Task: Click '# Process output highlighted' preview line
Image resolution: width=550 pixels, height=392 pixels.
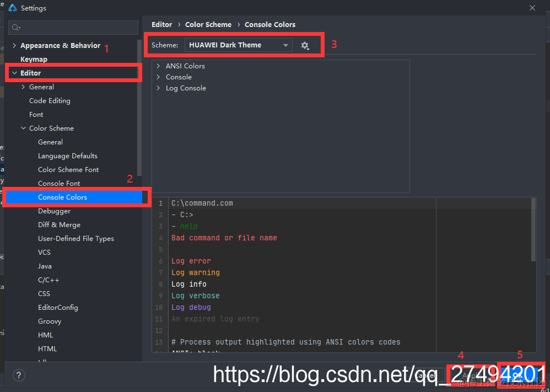Action: (286, 342)
